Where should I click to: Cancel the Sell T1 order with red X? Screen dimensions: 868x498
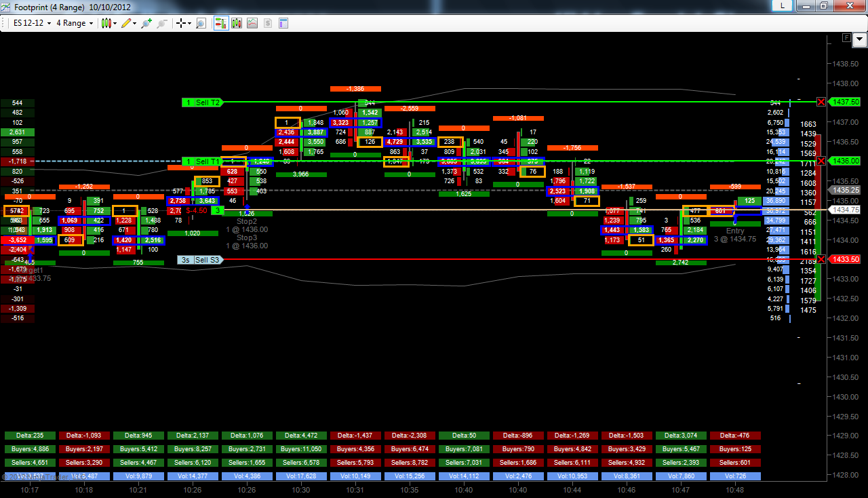tap(821, 161)
